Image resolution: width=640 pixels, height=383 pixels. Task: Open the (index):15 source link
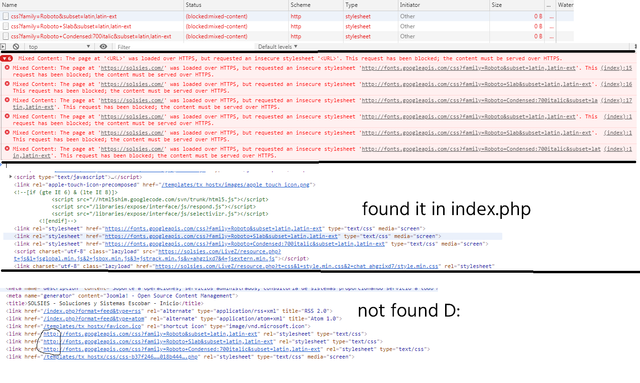point(616,68)
